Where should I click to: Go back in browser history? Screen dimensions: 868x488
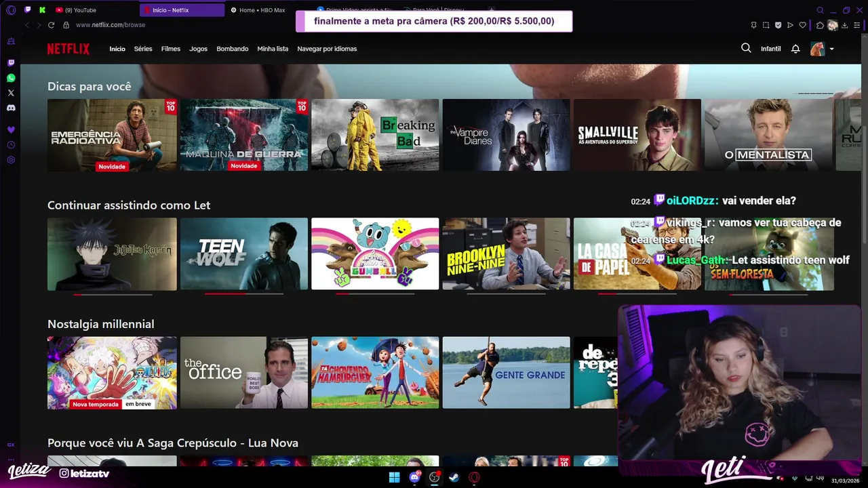point(27,25)
